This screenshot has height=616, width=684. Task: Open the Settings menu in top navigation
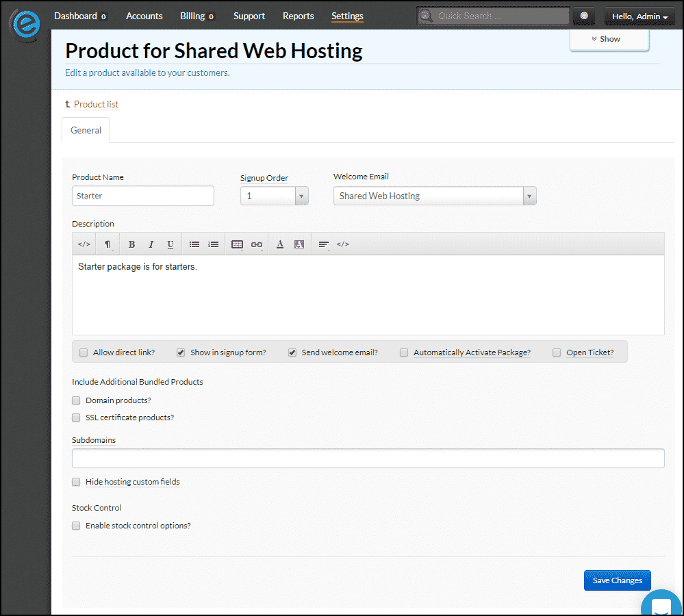pos(347,16)
